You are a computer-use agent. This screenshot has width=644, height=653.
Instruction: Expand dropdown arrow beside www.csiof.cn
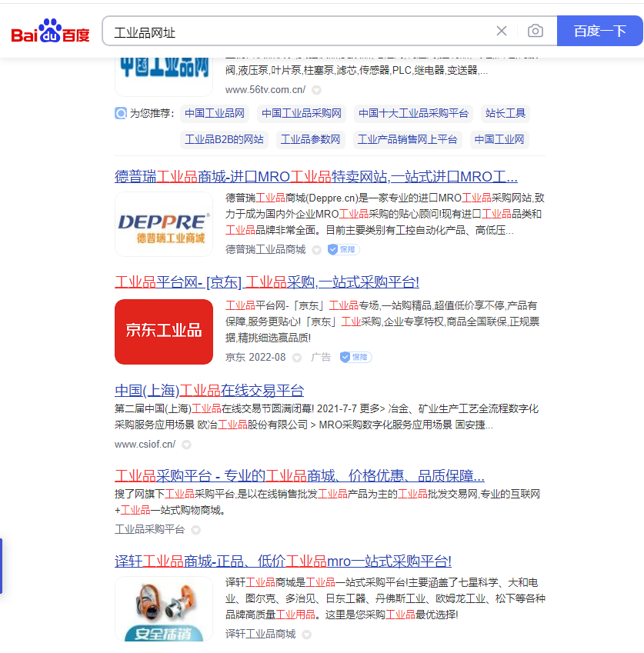coord(187,445)
